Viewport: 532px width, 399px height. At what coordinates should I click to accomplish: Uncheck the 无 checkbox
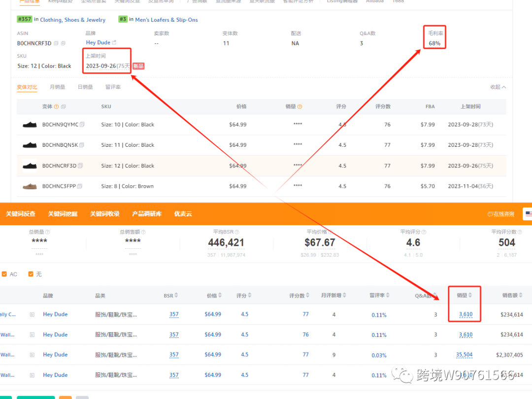pyautogui.click(x=31, y=274)
